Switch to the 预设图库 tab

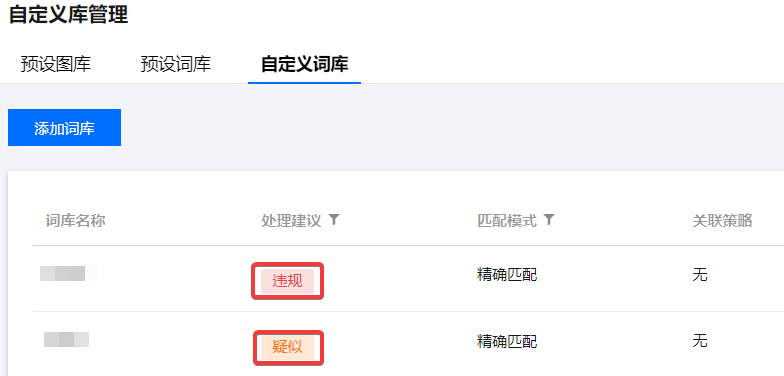coord(56,64)
